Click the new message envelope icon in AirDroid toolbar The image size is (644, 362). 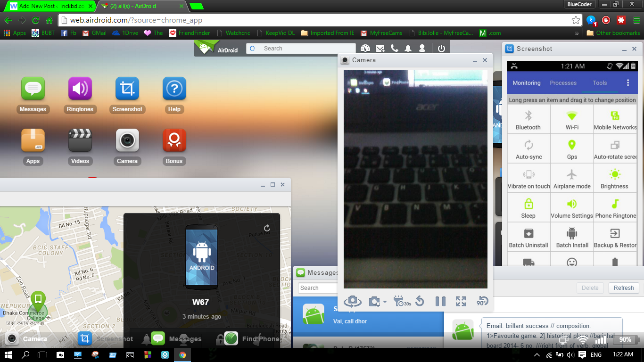(x=380, y=49)
